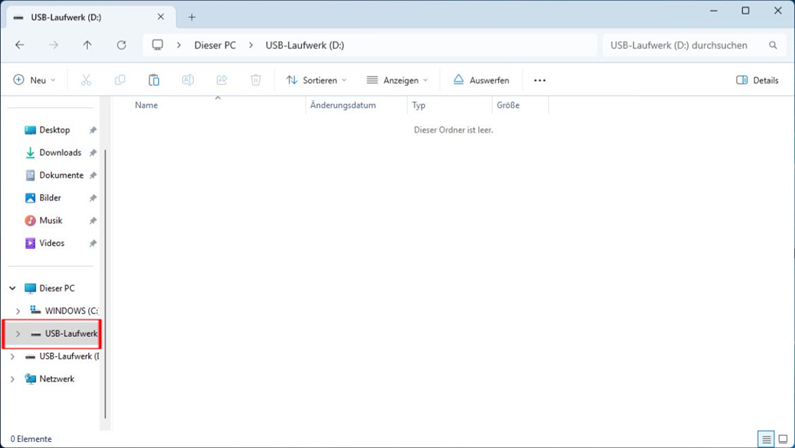Open the Musik folder in sidebar
Image resolution: width=795 pixels, height=448 pixels.
[x=50, y=221]
